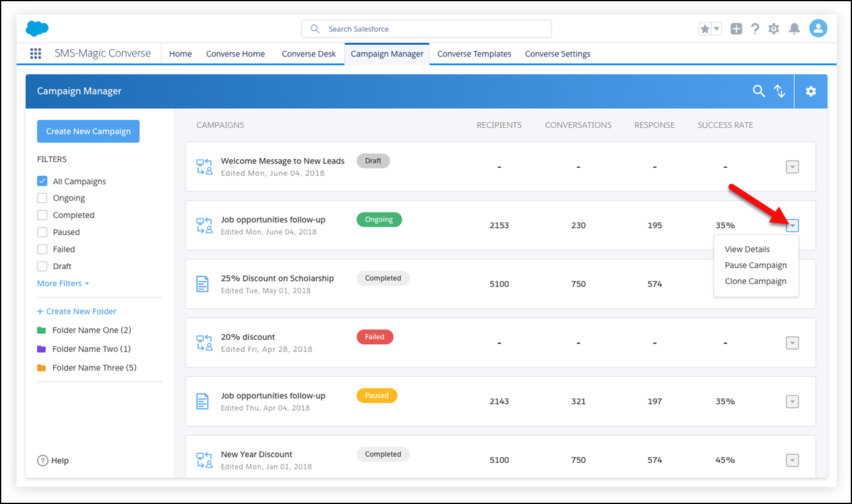
Task: Click the 45% success rate value
Action: (x=725, y=460)
